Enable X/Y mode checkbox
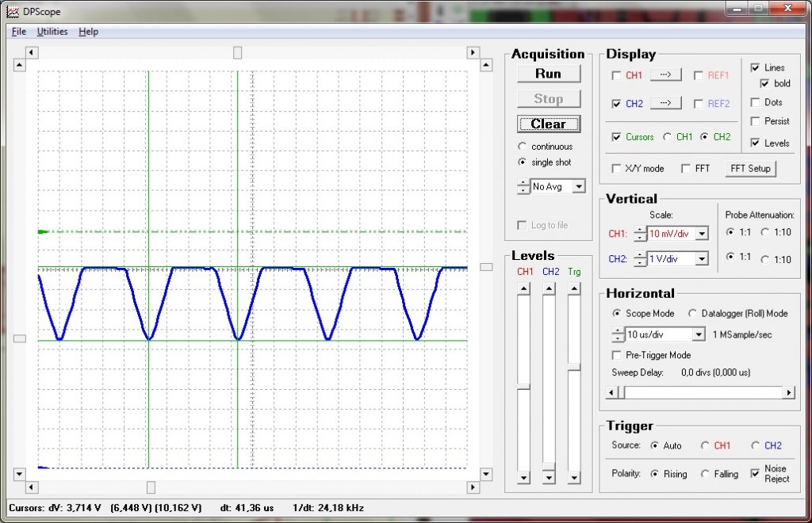Image resolution: width=812 pixels, height=523 pixels. (616, 169)
